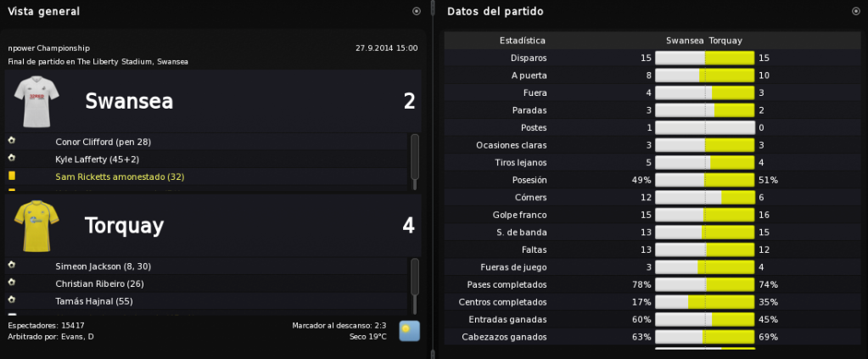
Task: Click goal ball icon beside Tamás Hajnal
Action: [12, 300]
